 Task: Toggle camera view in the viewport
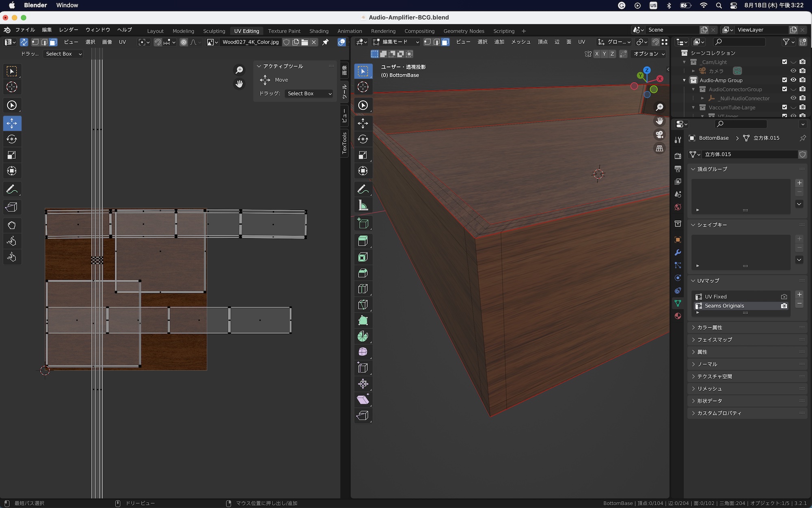coord(660,135)
